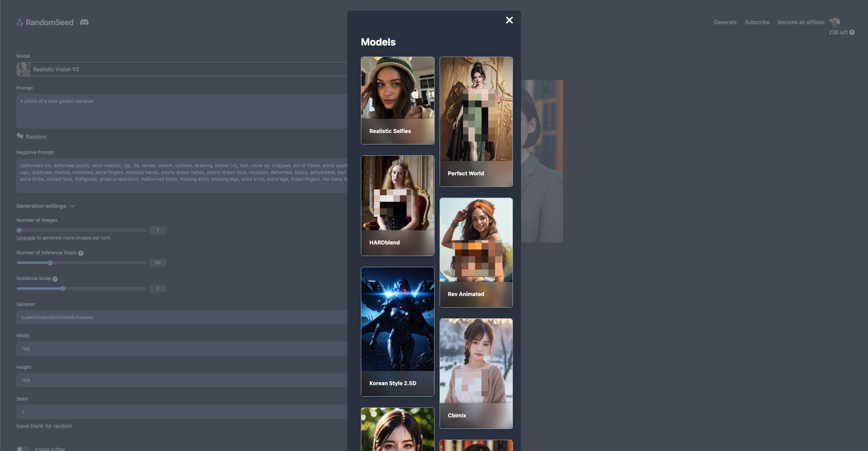
Task: Click the Realistic Vision V2 model thumbnail
Action: coord(23,69)
